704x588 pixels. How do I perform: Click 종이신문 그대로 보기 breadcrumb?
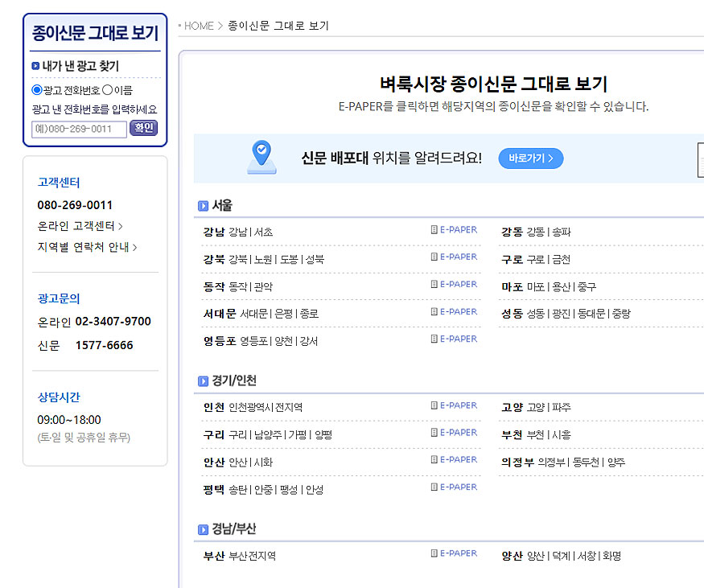coord(278,26)
